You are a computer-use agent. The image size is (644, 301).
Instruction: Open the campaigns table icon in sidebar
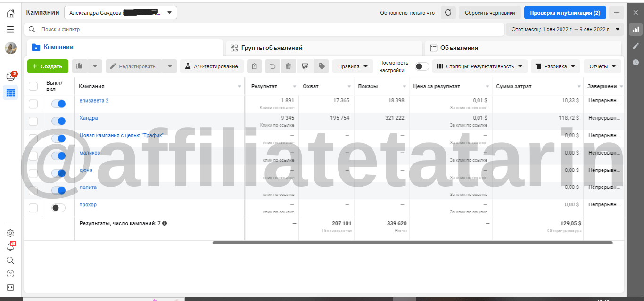(10, 92)
